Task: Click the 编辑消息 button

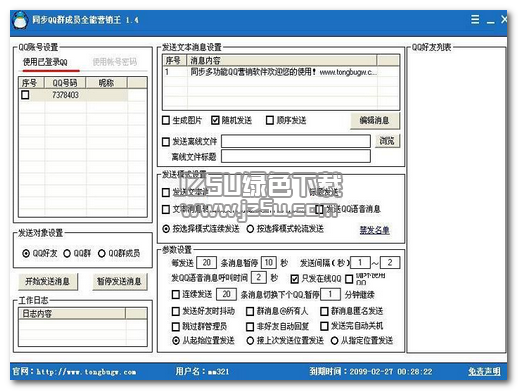Action: click(x=374, y=120)
